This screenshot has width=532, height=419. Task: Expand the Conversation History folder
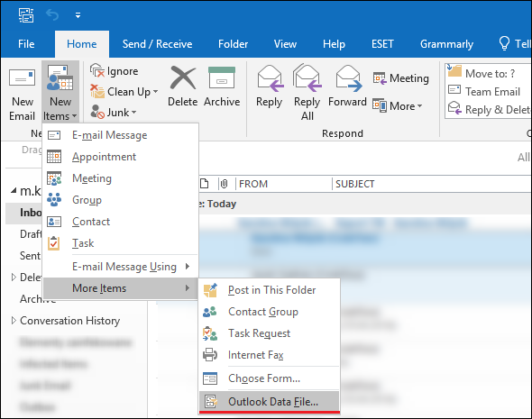tap(14, 321)
